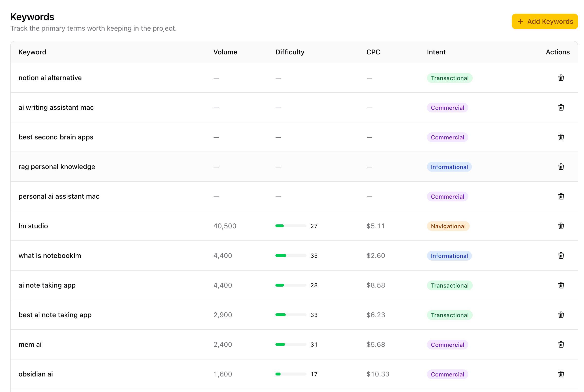The image size is (584, 392).
Task: Click the Keyword column header to sort
Action: pyautogui.click(x=32, y=52)
